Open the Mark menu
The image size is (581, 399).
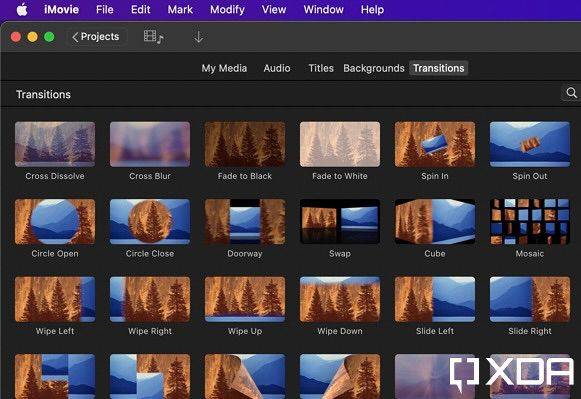[180, 10]
